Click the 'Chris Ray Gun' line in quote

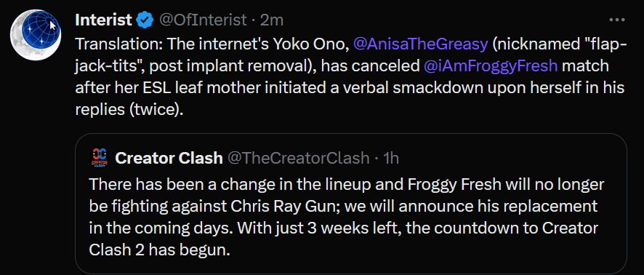coord(343,206)
